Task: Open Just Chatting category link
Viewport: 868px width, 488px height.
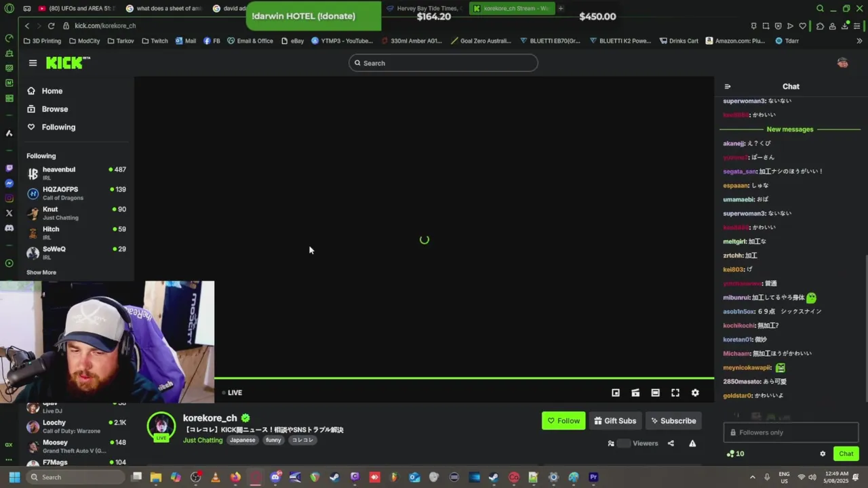Action: point(203,441)
